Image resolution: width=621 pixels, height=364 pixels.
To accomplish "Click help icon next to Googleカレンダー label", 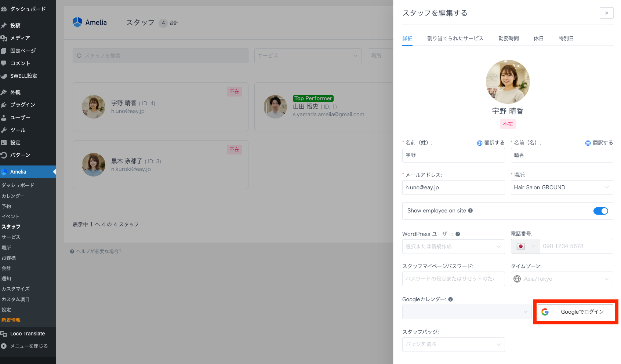I will point(450,299).
